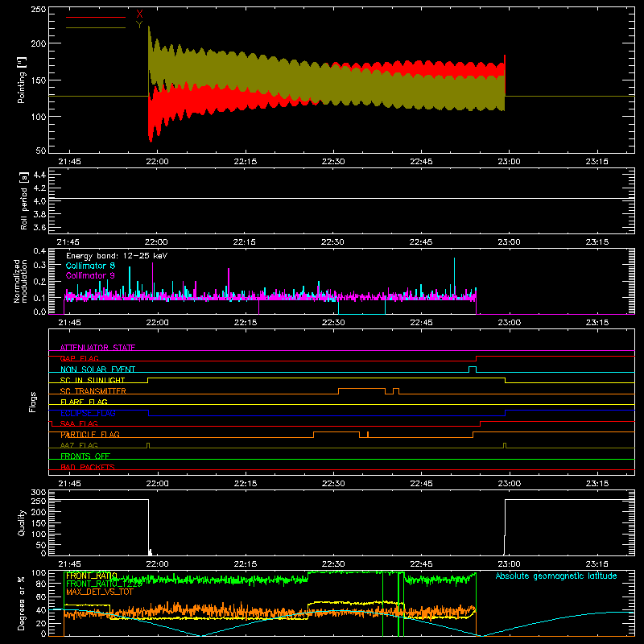
Task: Click the 'Collimator 8' legend entry
Action: [x=90, y=266]
